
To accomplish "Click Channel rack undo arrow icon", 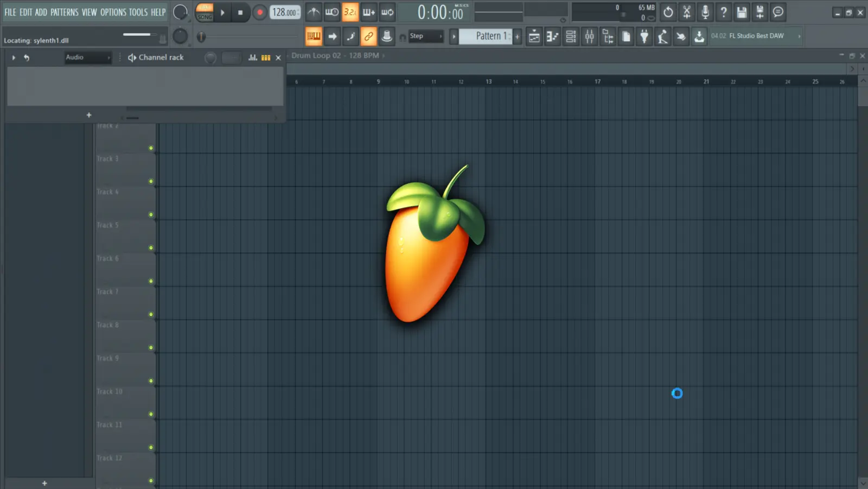I will coord(26,58).
